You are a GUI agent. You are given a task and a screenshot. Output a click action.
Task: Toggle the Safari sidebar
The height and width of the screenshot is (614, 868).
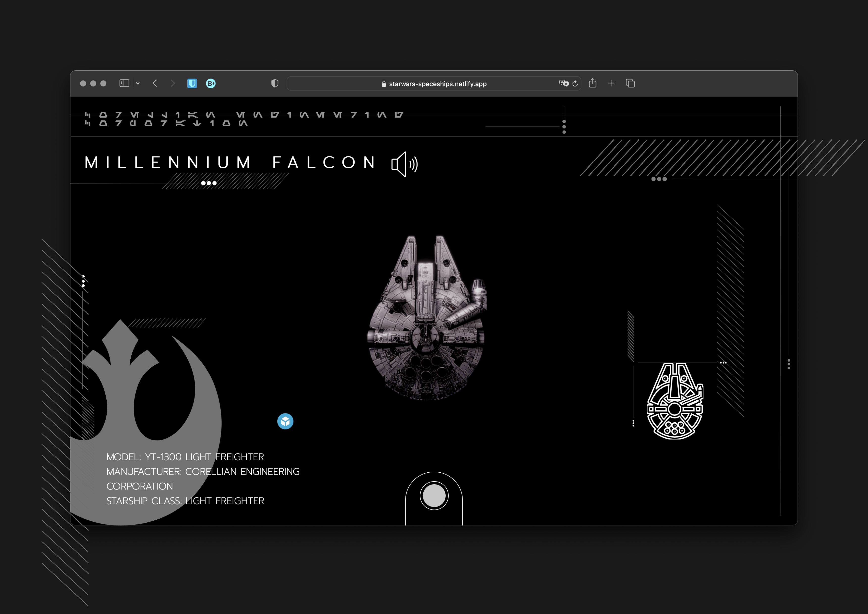124,83
